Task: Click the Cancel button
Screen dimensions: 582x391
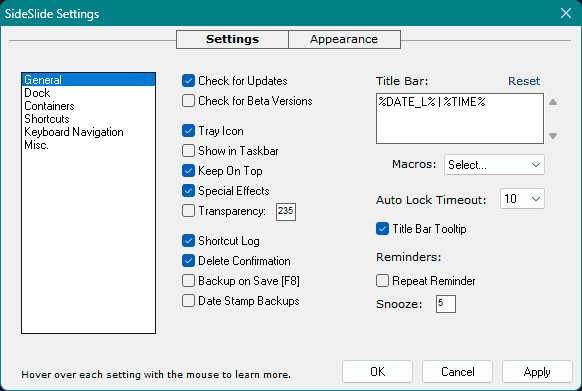Action: tap(458, 371)
